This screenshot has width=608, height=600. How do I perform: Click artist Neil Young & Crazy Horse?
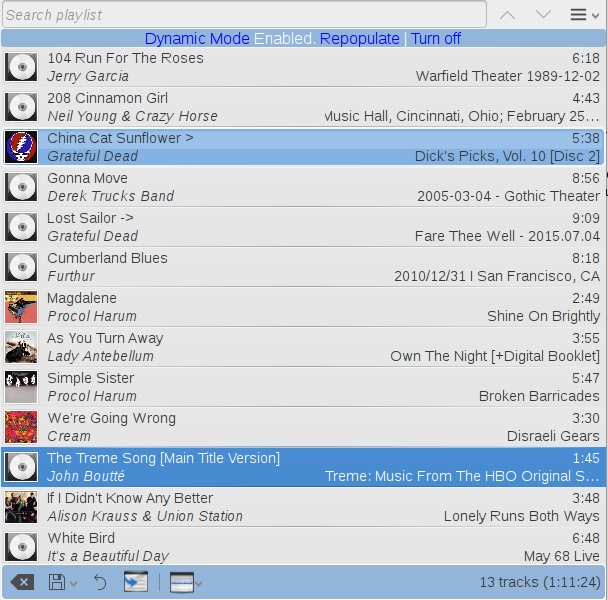click(x=132, y=116)
